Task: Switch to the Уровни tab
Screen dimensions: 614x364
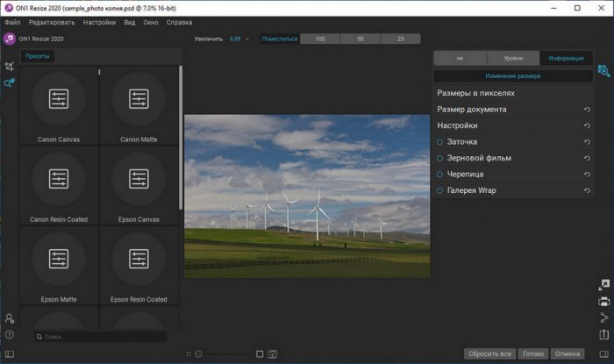Action: tap(513, 58)
